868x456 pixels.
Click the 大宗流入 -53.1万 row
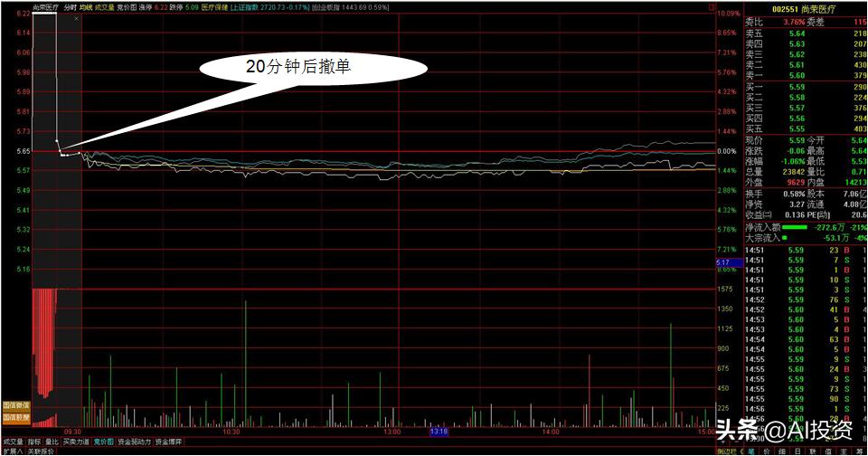tap(806, 238)
